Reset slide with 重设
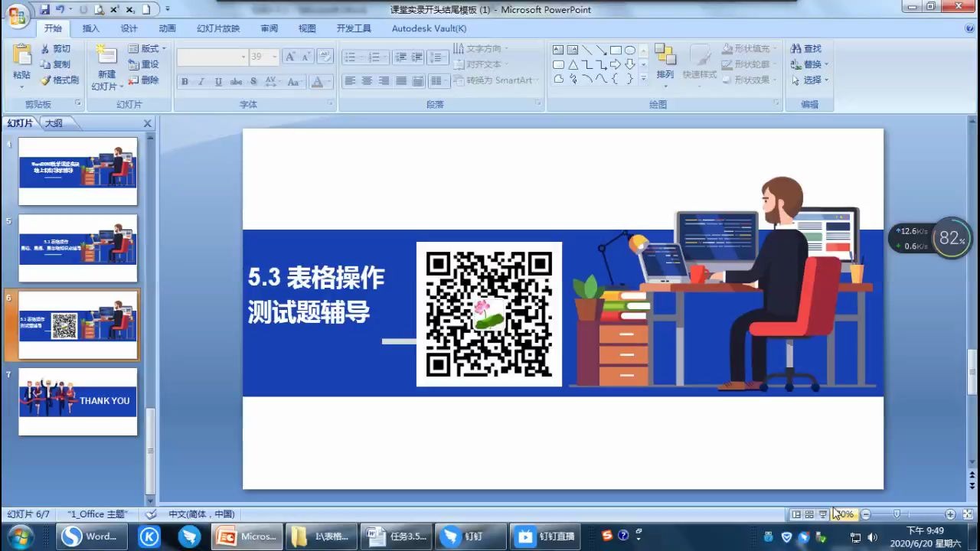 (144, 64)
